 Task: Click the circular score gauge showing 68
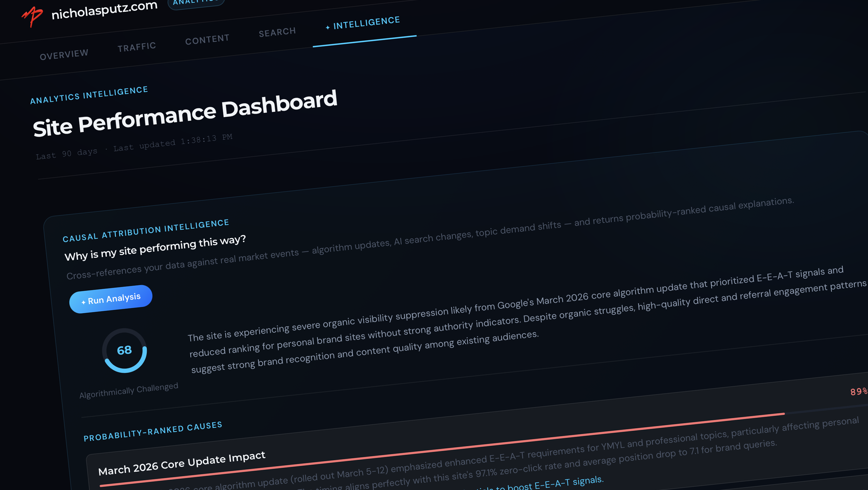click(124, 350)
